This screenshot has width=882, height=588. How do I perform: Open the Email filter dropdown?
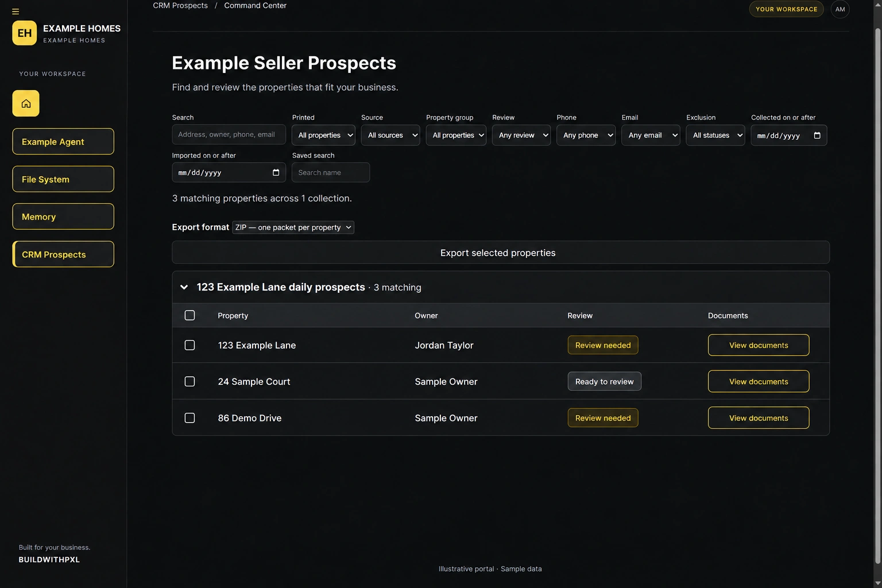(651, 136)
